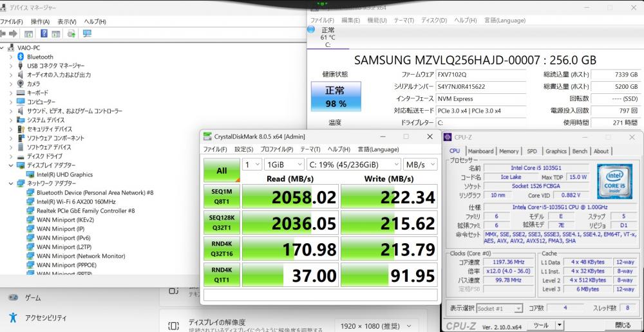Click the Update driver toolbar icon
The height and width of the screenshot is (332, 644).
click(x=71, y=33)
